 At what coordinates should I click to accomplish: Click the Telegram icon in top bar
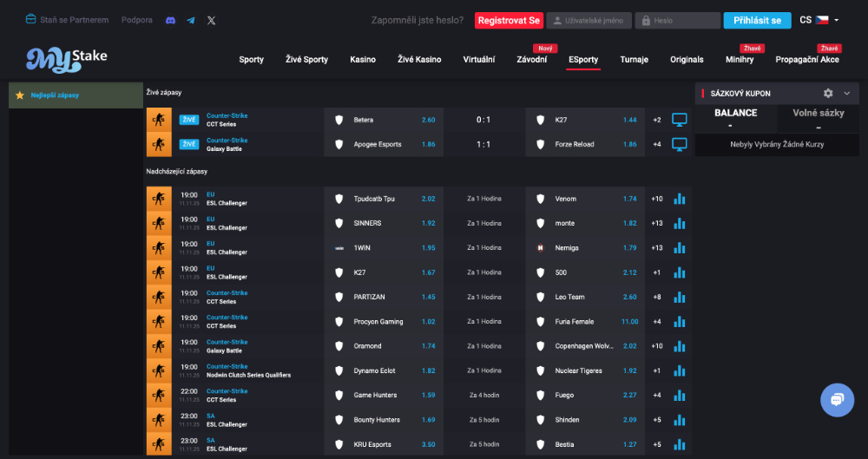[190, 20]
